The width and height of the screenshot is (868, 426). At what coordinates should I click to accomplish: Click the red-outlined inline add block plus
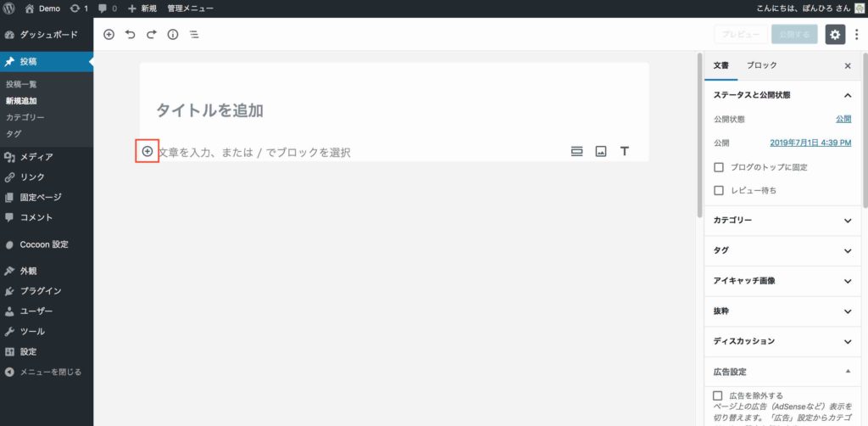(147, 151)
